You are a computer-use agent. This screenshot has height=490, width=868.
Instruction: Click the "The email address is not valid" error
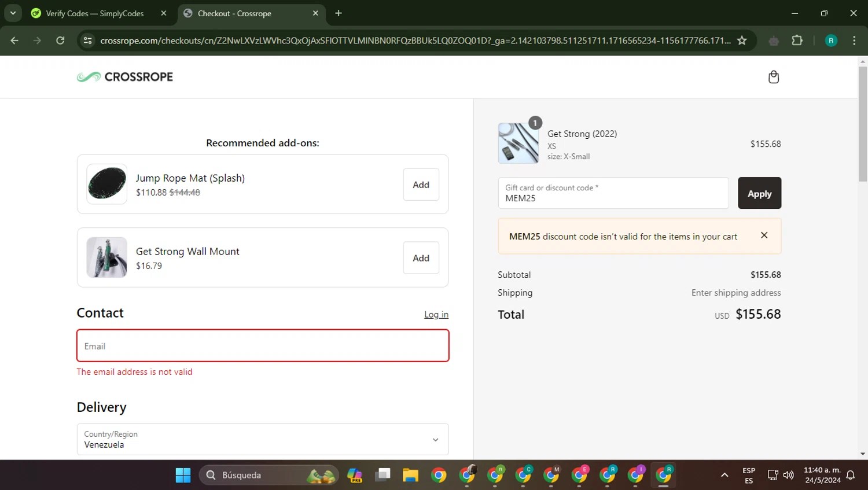coord(134,372)
